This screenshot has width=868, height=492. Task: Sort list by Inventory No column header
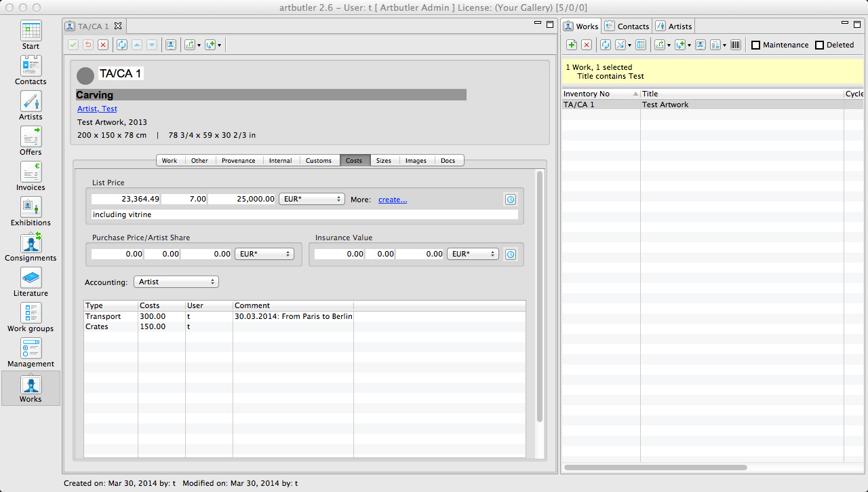[x=601, y=94]
